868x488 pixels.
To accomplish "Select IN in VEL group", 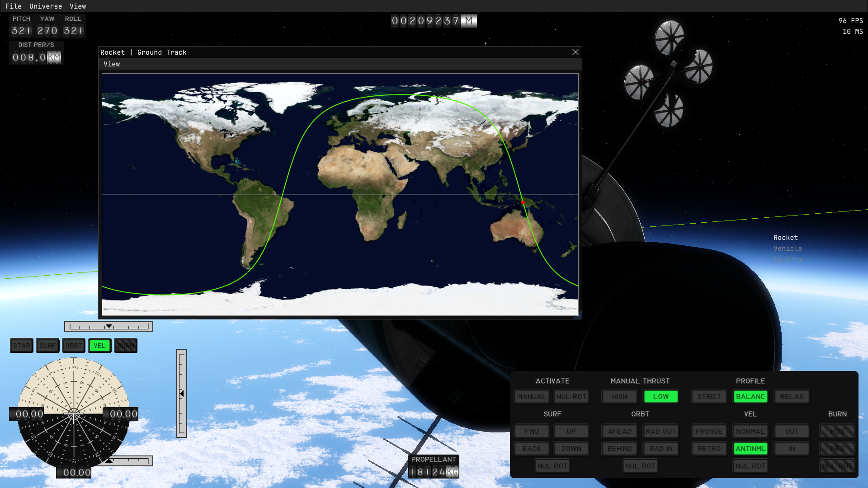I will 792,449.
